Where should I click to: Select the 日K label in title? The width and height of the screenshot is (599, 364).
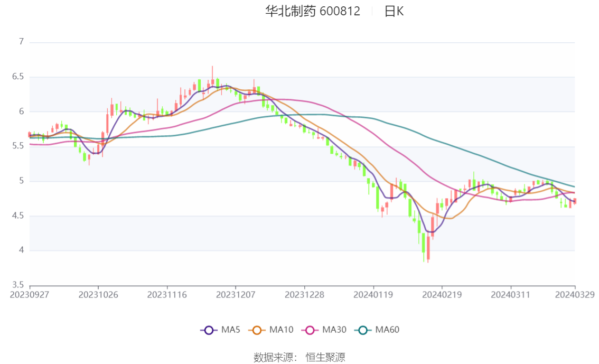394,11
